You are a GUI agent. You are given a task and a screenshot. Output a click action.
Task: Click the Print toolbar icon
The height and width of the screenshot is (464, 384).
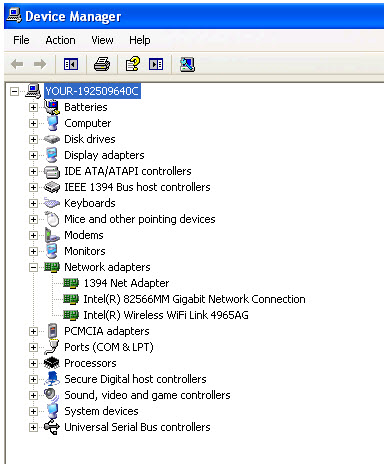pyautogui.click(x=102, y=64)
